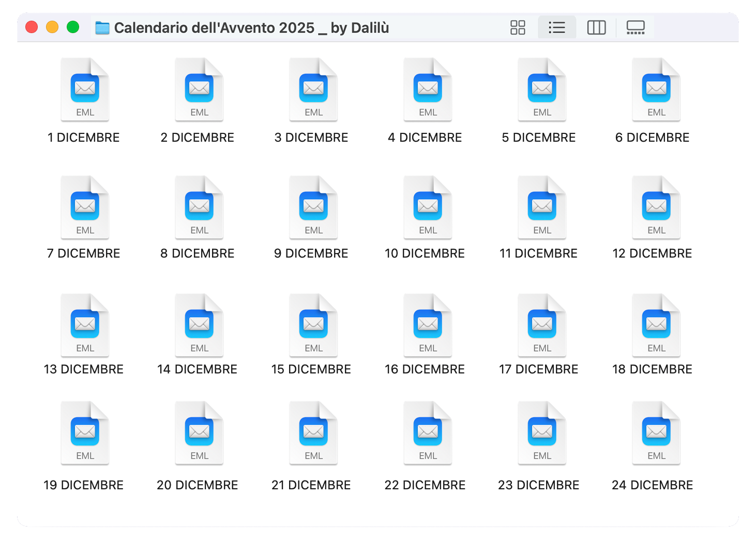
Task: Select the 10 DICEMBRE EML file icon
Action: [x=428, y=207]
